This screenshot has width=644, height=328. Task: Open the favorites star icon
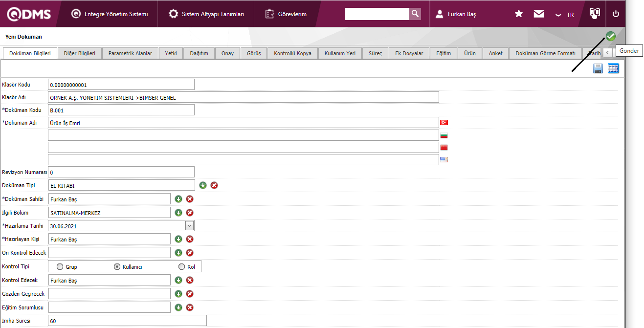coord(519,14)
